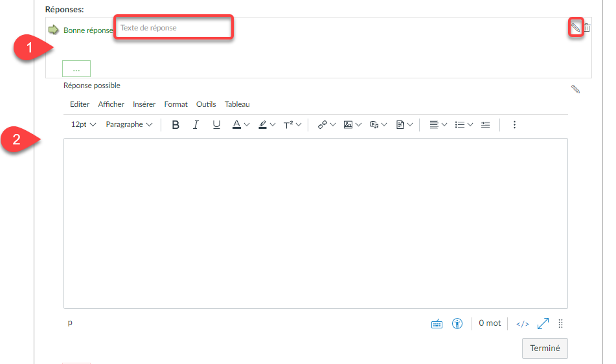The height and width of the screenshot is (364, 616).
Task: Click the p element path indicator
Action: tap(70, 323)
